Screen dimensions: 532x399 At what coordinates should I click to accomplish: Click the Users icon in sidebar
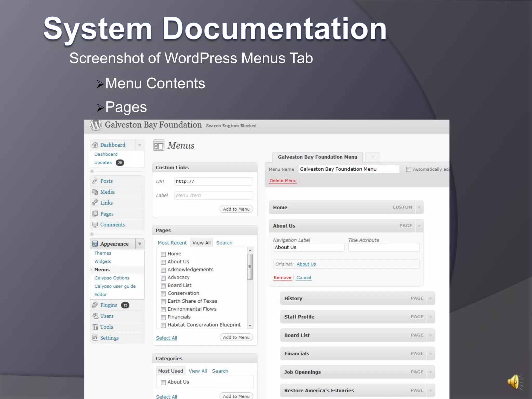coord(95,316)
